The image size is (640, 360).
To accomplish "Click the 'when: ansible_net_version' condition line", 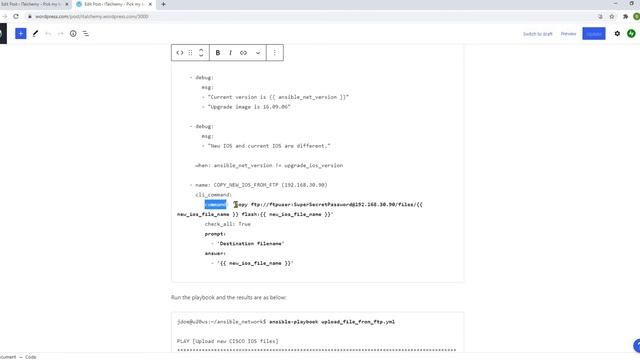I will [269, 165].
